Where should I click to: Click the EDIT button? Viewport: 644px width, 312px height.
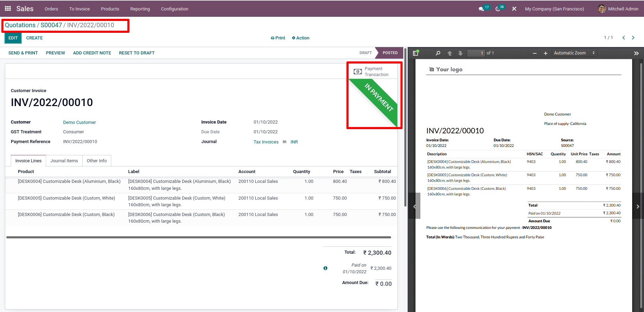(13, 38)
